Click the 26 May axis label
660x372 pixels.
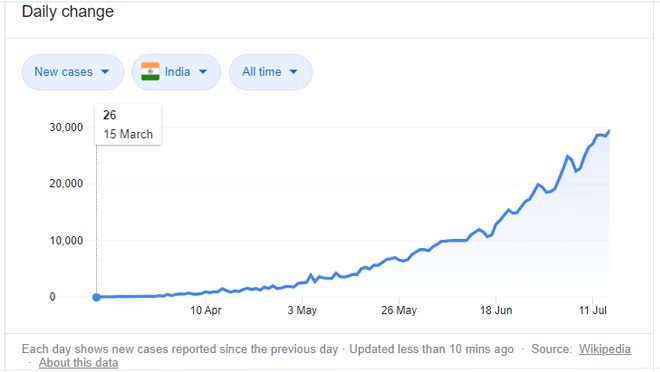[399, 311]
